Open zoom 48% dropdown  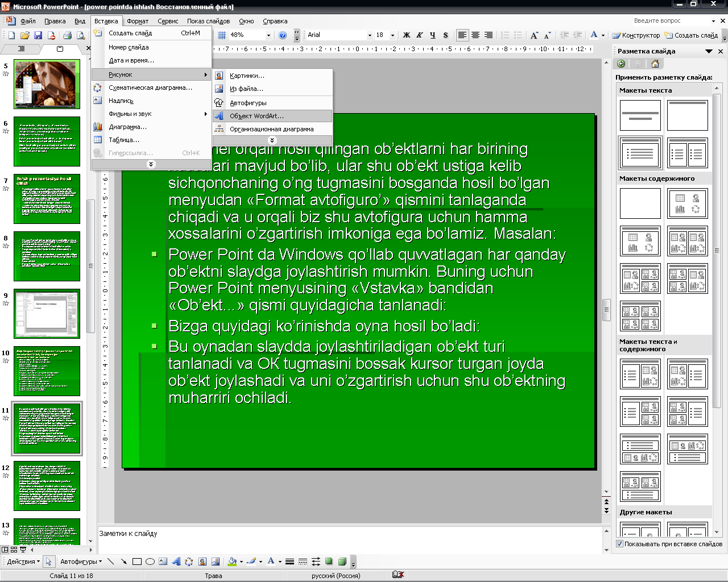pyautogui.click(x=269, y=35)
